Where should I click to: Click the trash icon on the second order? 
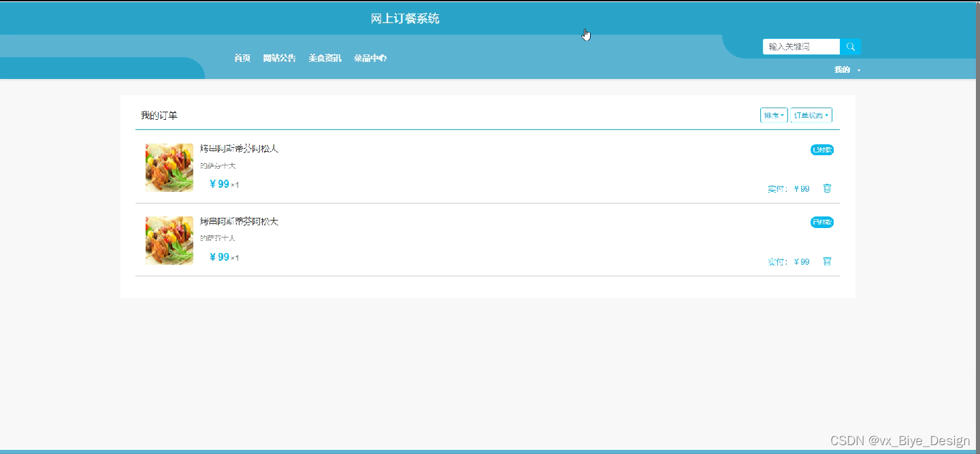click(827, 261)
